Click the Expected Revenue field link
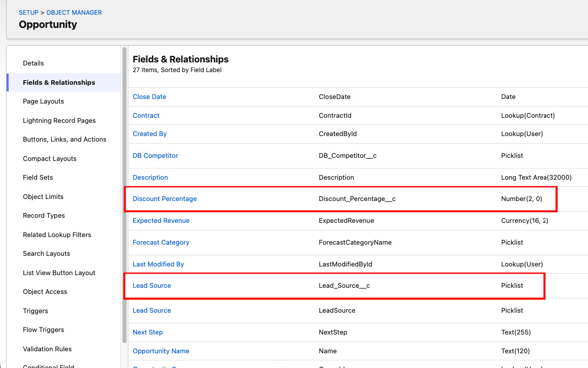Viewport: 588px width, 368px height. [x=161, y=221]
